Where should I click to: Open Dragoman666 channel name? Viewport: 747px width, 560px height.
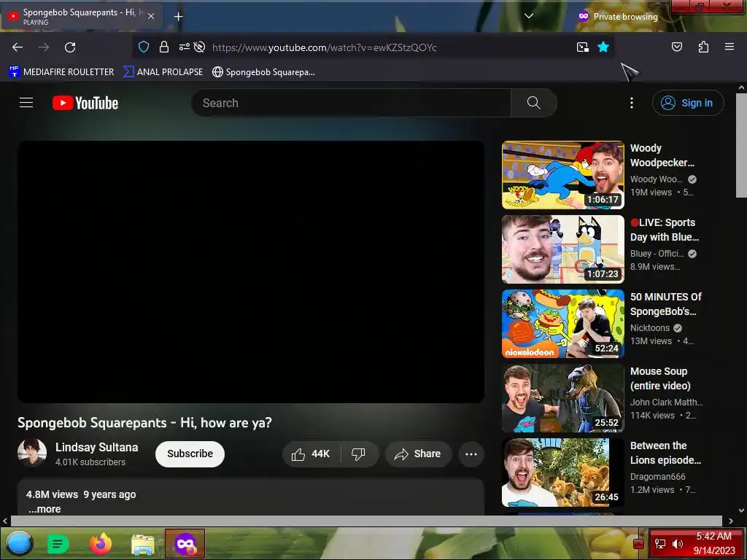tap(657, 477)
